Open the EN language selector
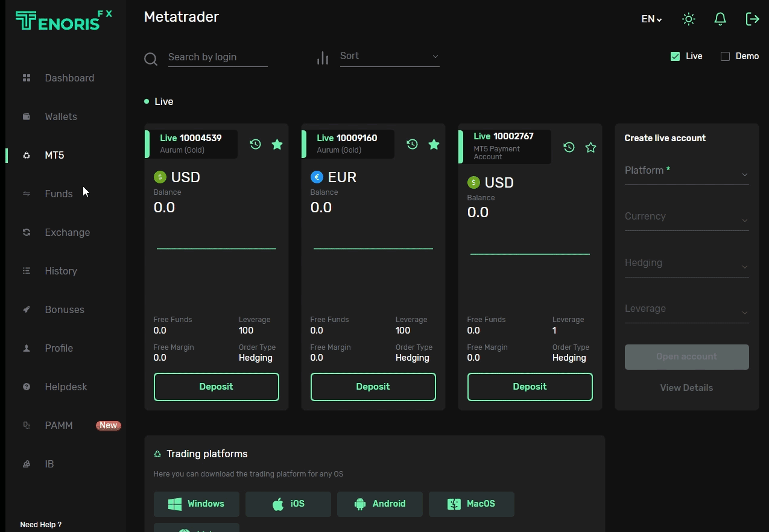Screen dimensions: 769x532 [x=651, y=19]
